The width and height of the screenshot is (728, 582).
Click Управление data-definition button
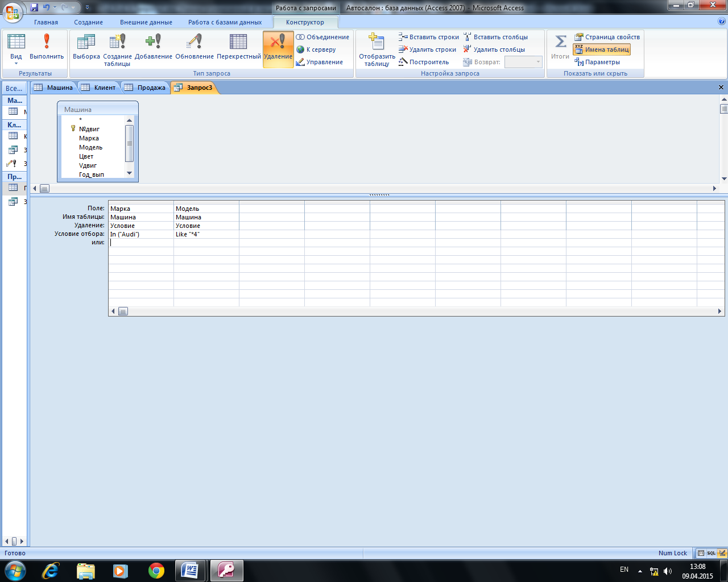point(320,62)
